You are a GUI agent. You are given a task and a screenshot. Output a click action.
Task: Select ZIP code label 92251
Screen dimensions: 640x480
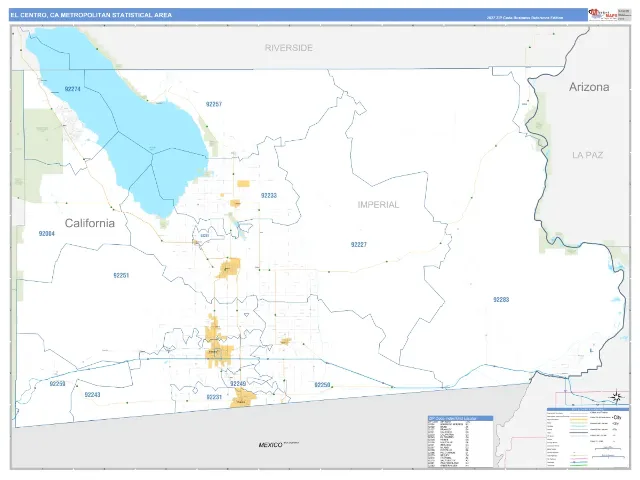(121, 276)
